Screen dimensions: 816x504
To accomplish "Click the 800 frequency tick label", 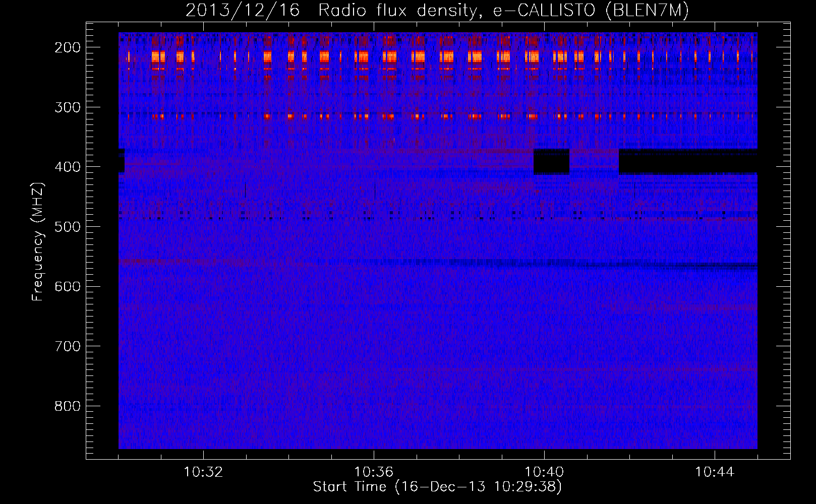I will 67,406.
